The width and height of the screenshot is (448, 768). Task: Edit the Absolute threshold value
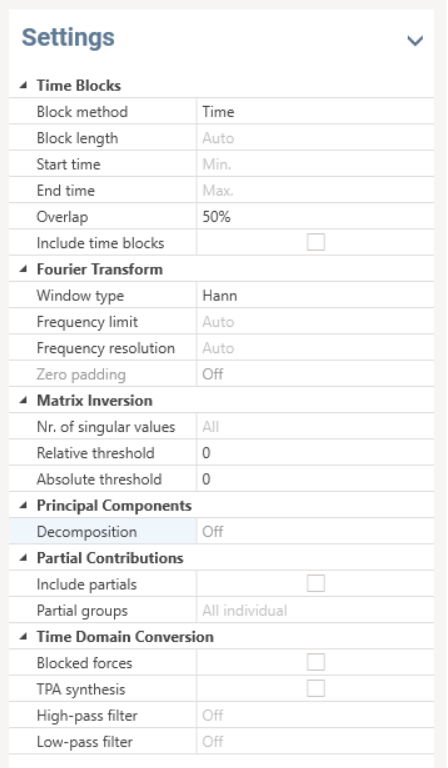coord(315,479)
